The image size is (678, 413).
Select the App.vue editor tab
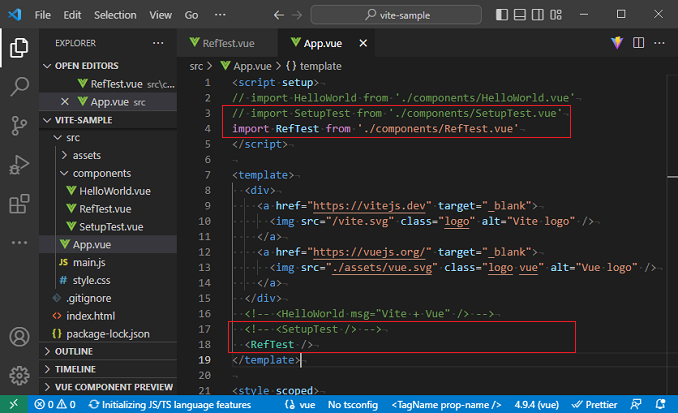(326, 43)
